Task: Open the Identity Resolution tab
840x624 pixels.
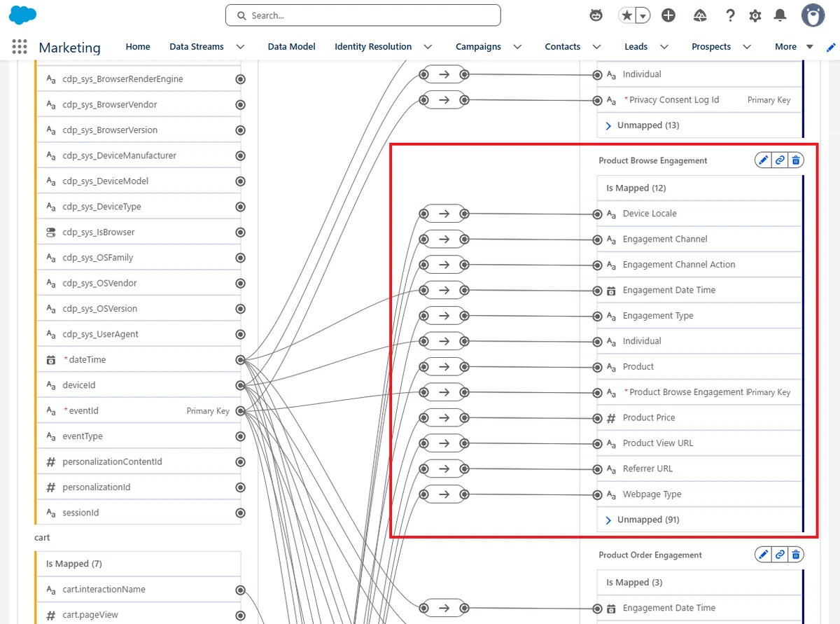Action: [373, 47]
